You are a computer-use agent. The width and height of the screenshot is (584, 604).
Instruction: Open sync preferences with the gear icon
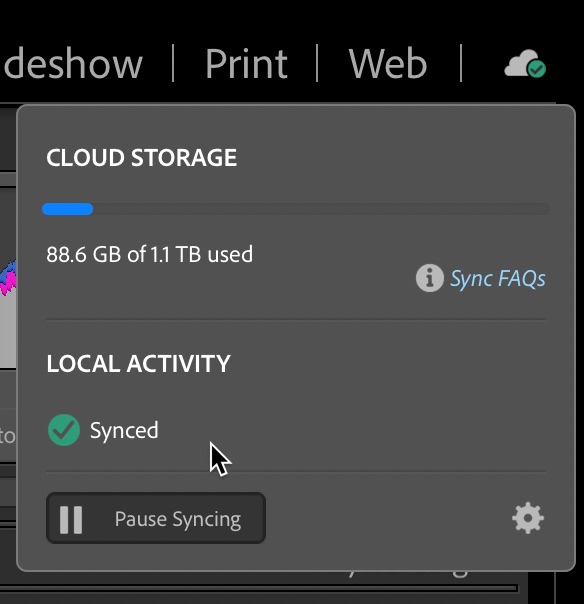click(x=528, y=518)
